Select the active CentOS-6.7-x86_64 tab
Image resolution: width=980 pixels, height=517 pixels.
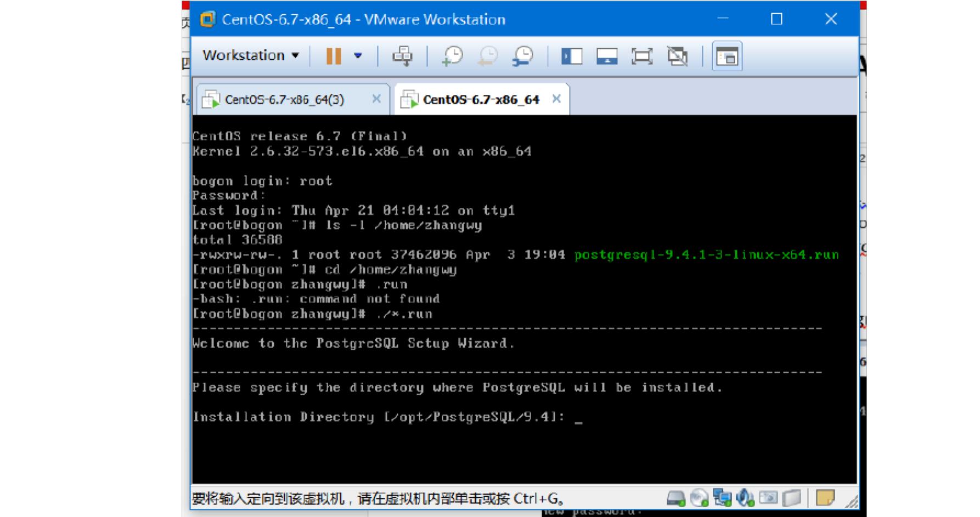pyautogui.click(x=481, y=100)
